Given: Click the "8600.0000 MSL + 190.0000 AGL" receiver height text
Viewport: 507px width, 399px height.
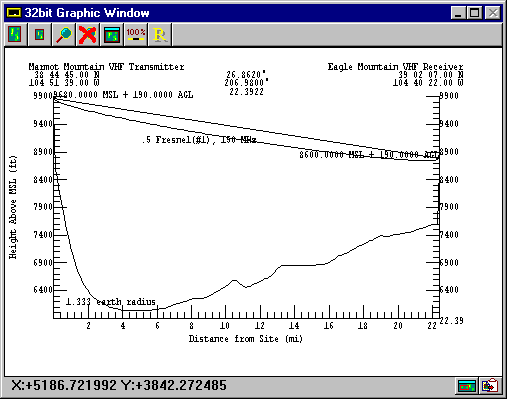Looking at the screenshot, I should [369, 155].
